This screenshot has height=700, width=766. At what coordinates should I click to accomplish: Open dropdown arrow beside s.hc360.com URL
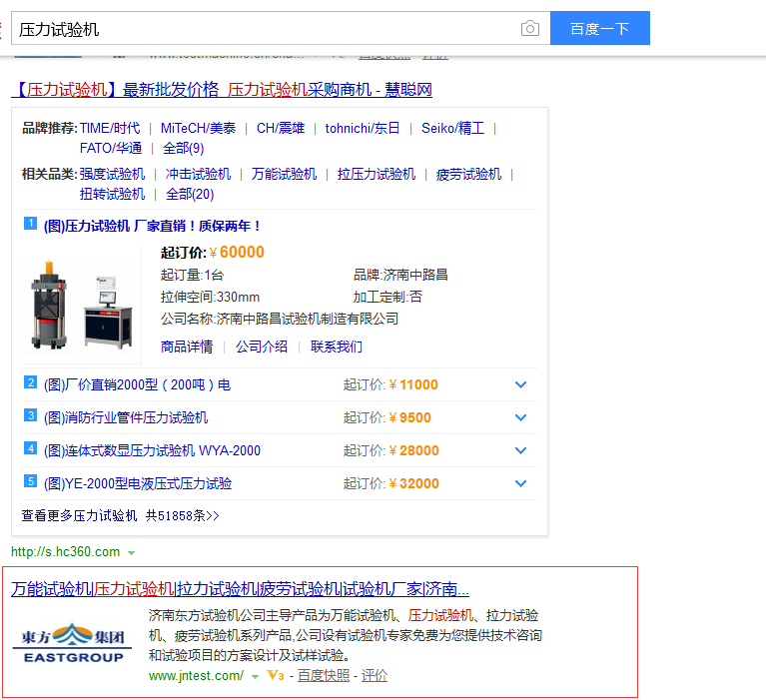coord(132,552)
